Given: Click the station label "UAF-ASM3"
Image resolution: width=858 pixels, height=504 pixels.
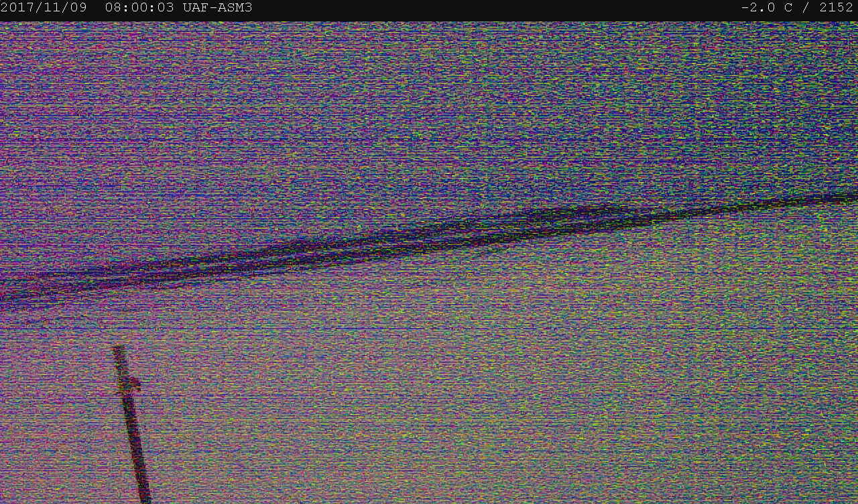Looking at the screenshot, I should tap(217, 8).
